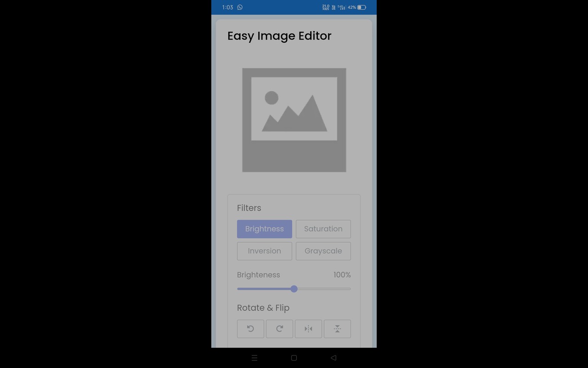Tap the Filters section heading
The width and height of the screenshot is (588, 368).
tap(249, 208)
